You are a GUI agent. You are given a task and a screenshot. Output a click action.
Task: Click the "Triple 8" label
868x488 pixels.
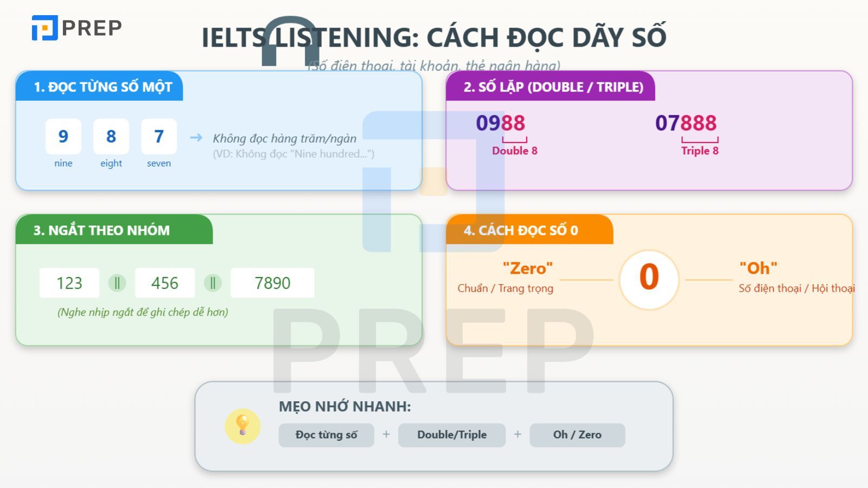(700, 151)
